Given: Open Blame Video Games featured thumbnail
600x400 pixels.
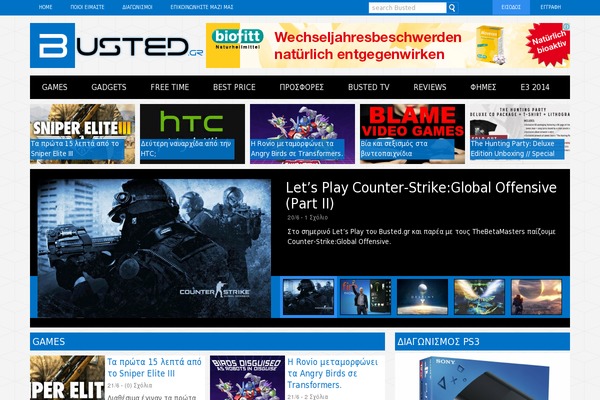Looking at the screenshot, I should (x=412, y=134).
